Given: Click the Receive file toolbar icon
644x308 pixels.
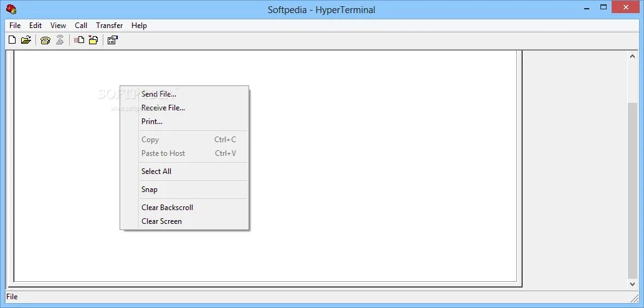Looking at the screenshot, I should pos(93,40).
